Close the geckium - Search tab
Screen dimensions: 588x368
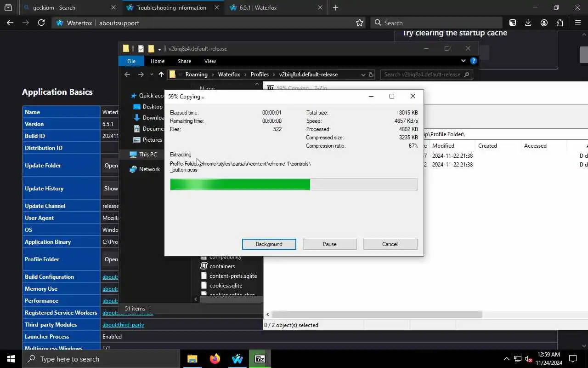pos(113,7)
